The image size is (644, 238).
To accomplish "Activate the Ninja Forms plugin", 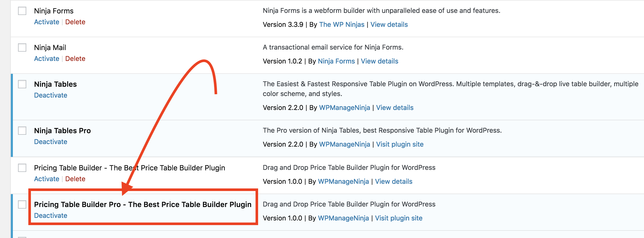I will tap(47, 22).
